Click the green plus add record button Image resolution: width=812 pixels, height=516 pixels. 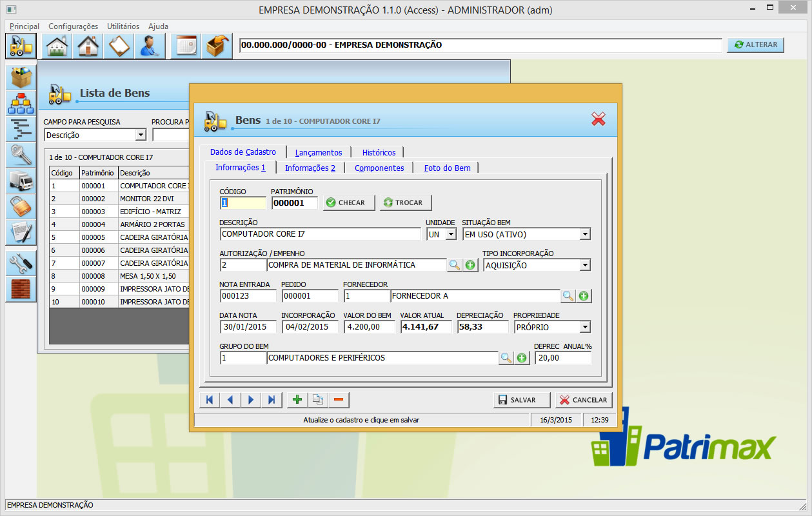tap(297, 400)
